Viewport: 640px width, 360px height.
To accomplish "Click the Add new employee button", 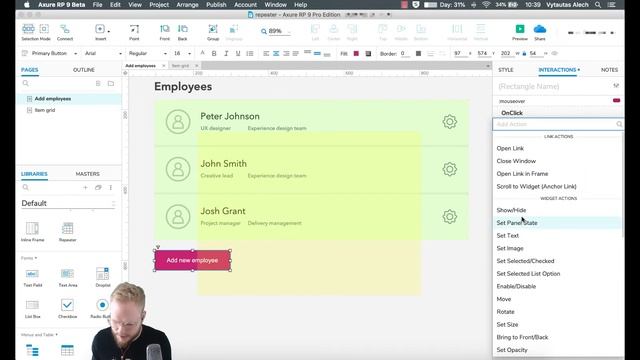I will 193,260.
